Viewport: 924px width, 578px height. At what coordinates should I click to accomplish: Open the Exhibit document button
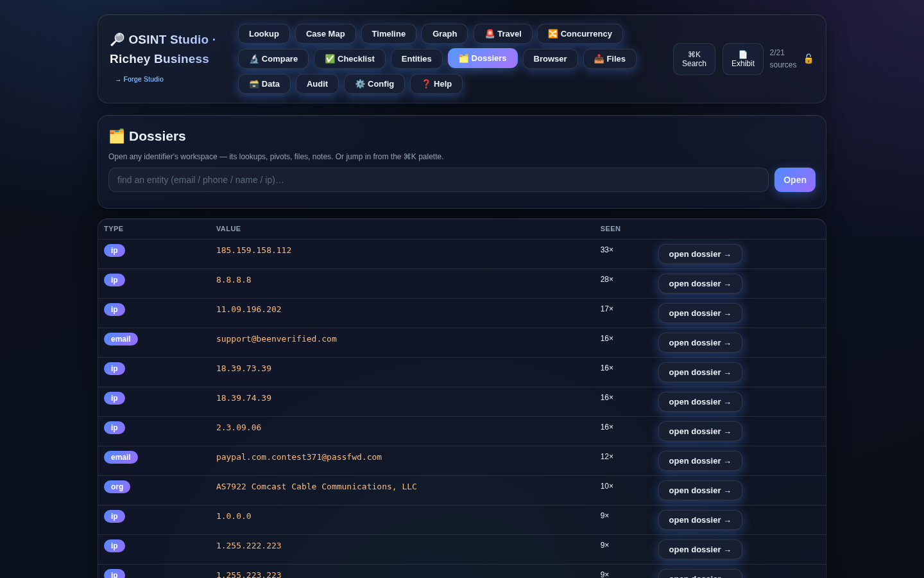coord(743,59)
